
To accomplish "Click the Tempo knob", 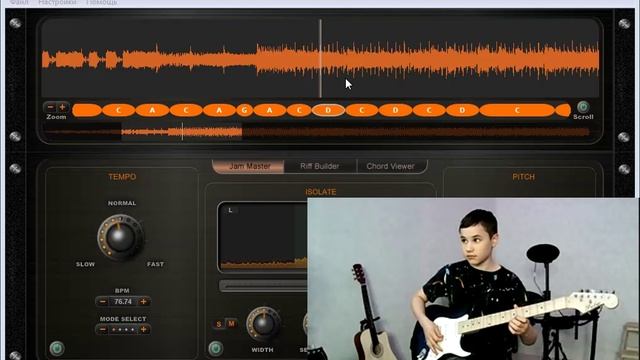I will (120, 237).
